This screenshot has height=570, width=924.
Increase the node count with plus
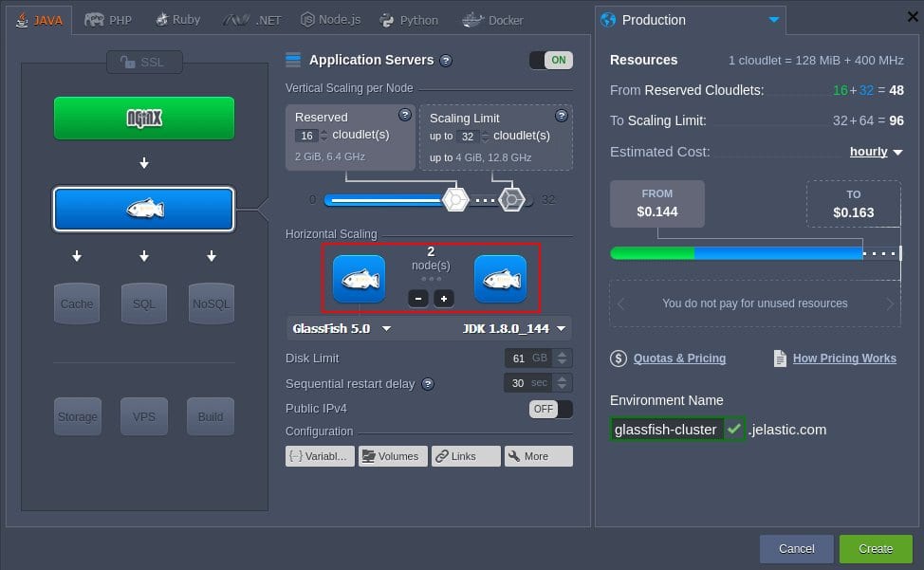click(444, 299)
